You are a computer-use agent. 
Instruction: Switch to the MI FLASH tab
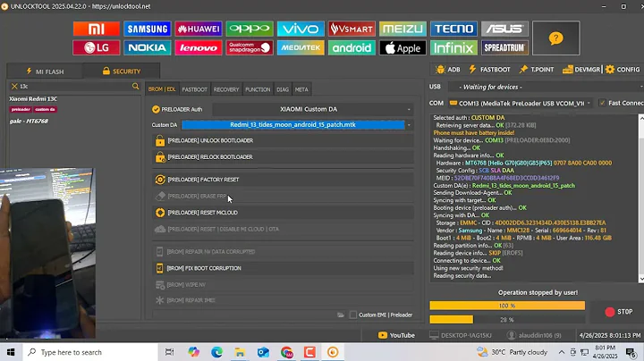click(x=46, y=71)
